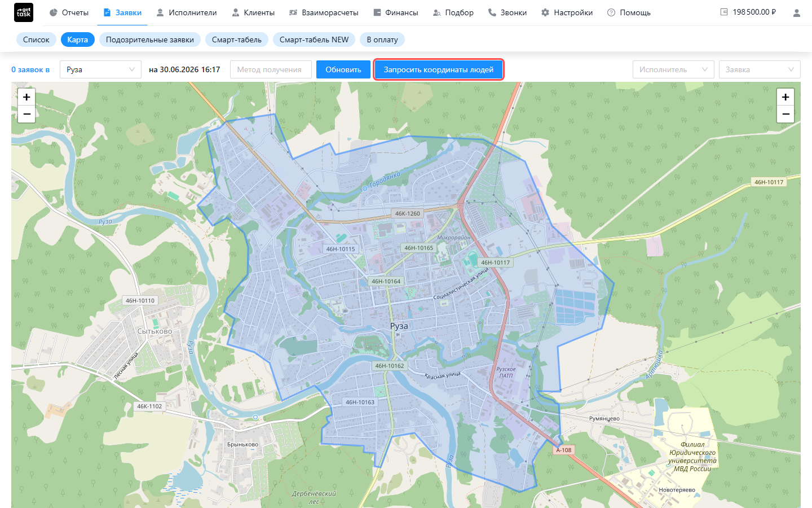Go to Исполнители section
The image size is (812, 508).
[187, 12]
